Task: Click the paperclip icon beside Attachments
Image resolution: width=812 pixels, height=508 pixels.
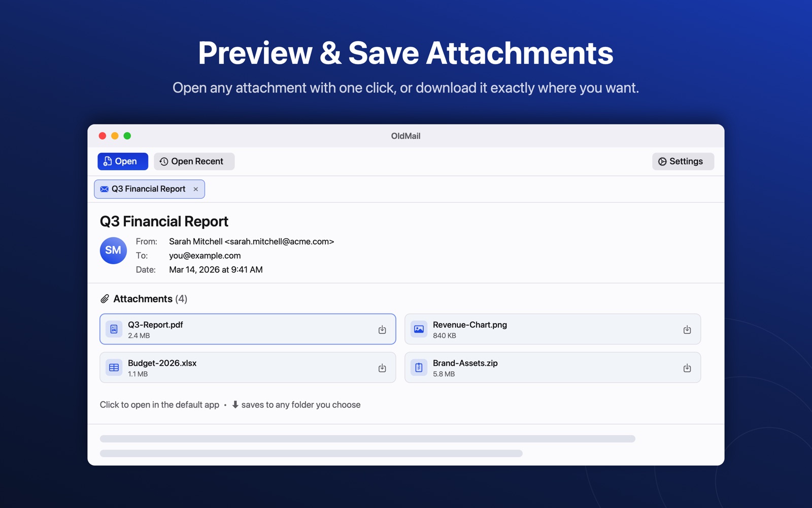Action: tap(105, 299)
